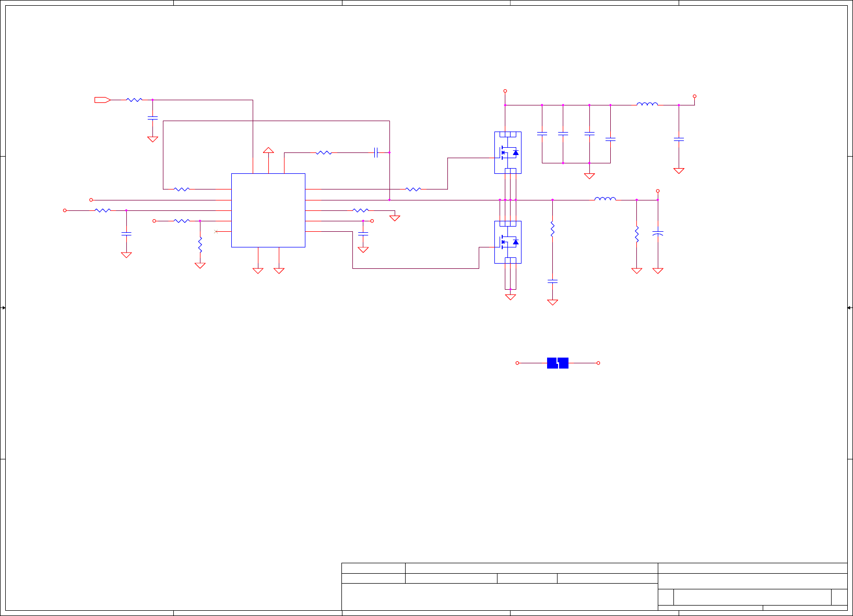Click the power terminal circle above upper MOSFET

click(505, 91)
